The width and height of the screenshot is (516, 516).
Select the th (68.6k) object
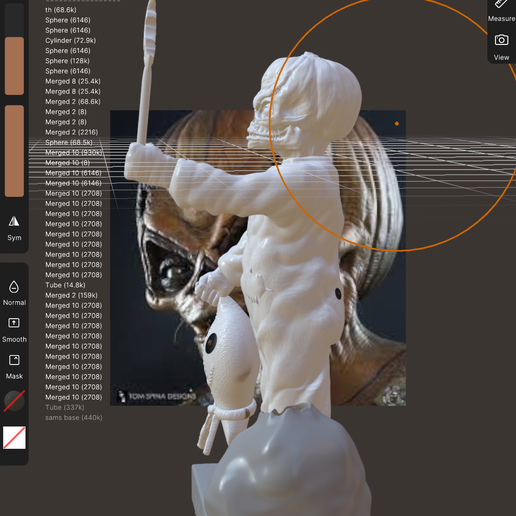[61, 10]
